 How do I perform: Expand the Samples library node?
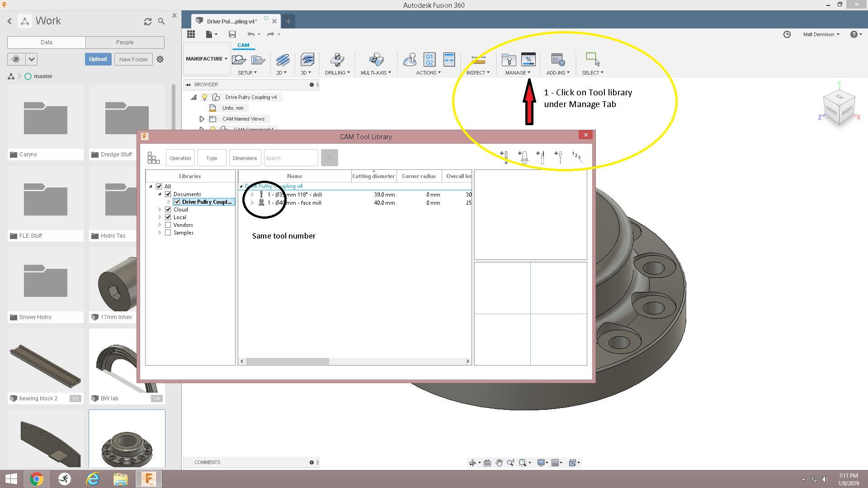(160, 233)
